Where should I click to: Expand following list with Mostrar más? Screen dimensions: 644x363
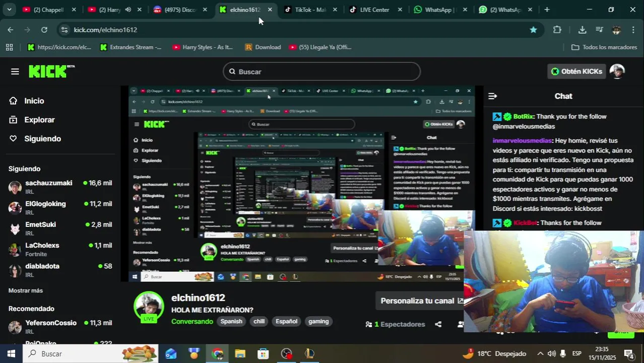[26, 290]
